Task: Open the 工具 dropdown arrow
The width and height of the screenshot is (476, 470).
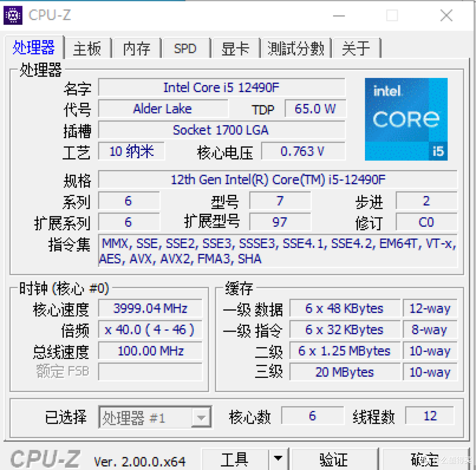Action: [278, 459]
